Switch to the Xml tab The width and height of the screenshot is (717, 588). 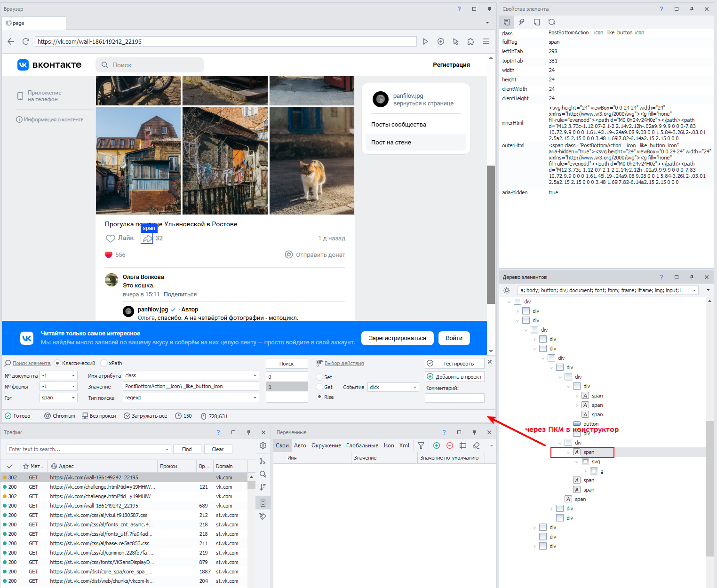click(404, 445)
